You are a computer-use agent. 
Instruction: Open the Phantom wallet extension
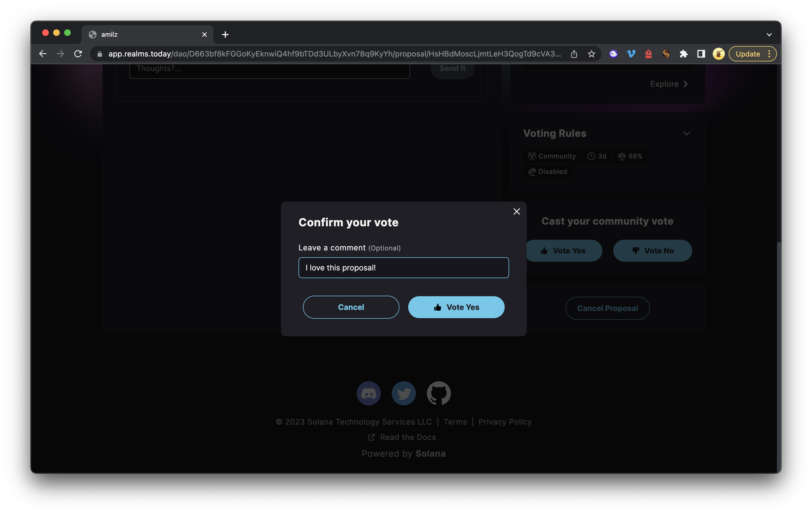click(x=614, y=54)
